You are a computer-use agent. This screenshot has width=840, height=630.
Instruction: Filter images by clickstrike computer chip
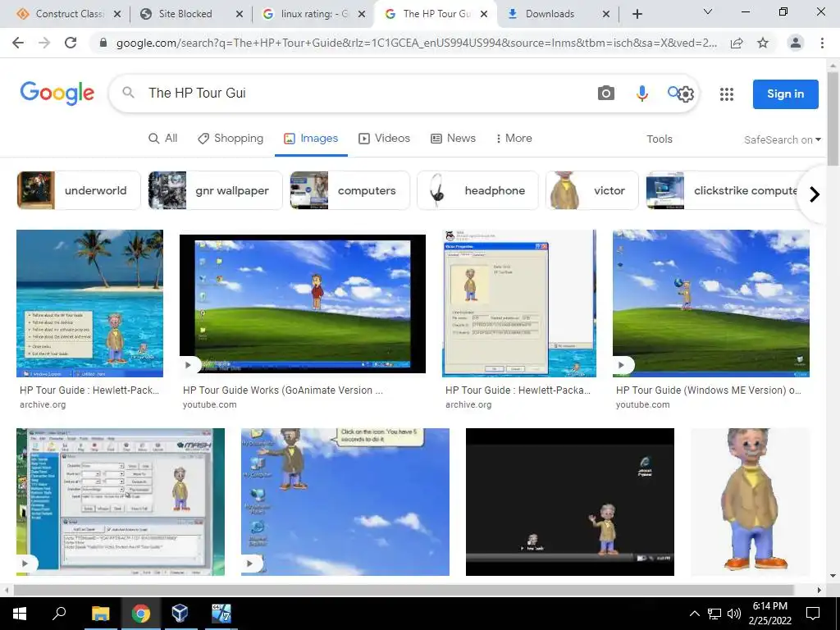click(724, 190)
